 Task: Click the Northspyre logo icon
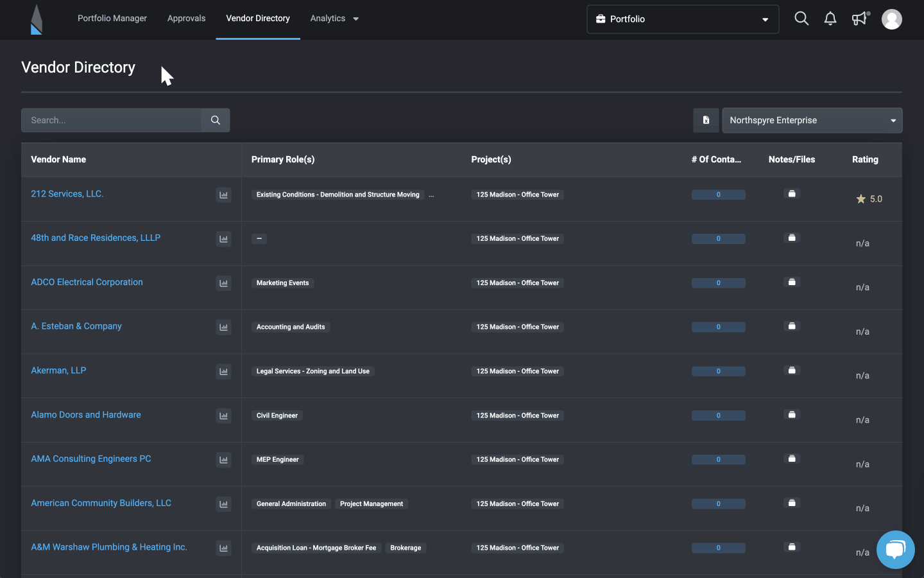click(x=37, y=19)
